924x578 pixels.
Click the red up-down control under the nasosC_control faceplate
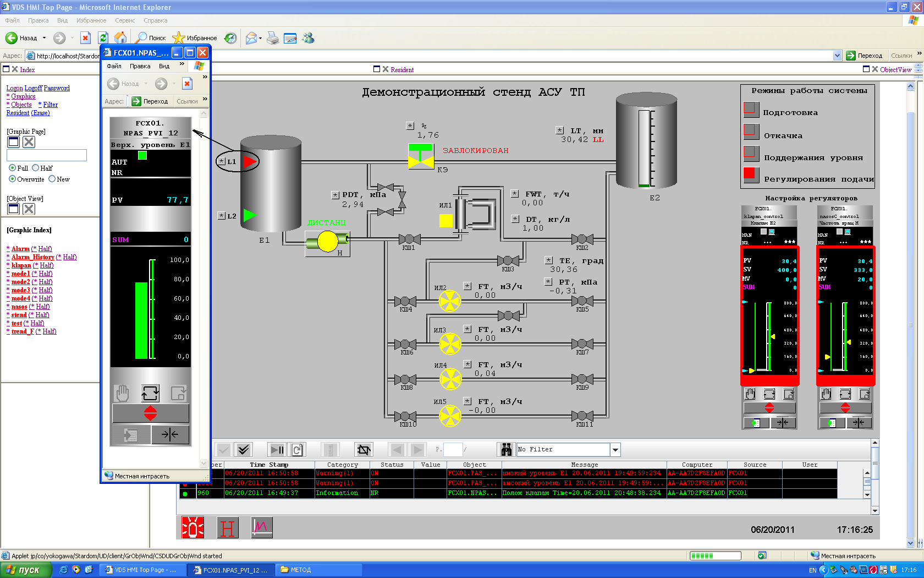point(845,408)
